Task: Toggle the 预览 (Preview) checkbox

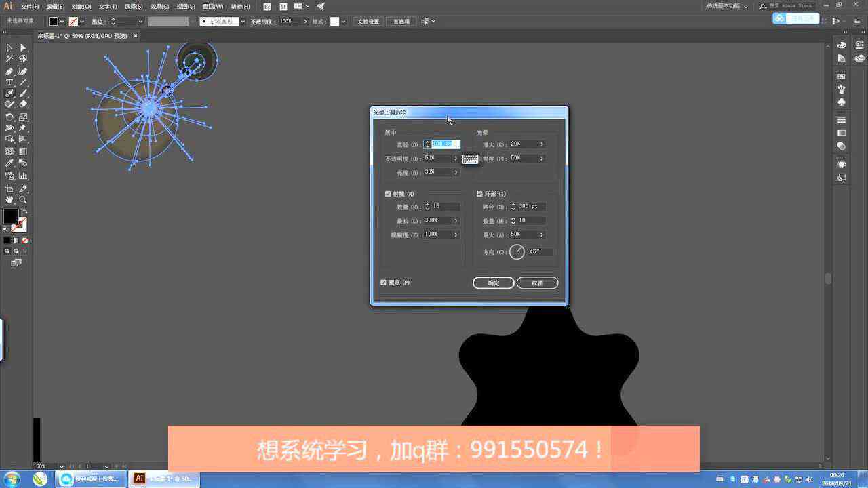Action: click(383, 283)
